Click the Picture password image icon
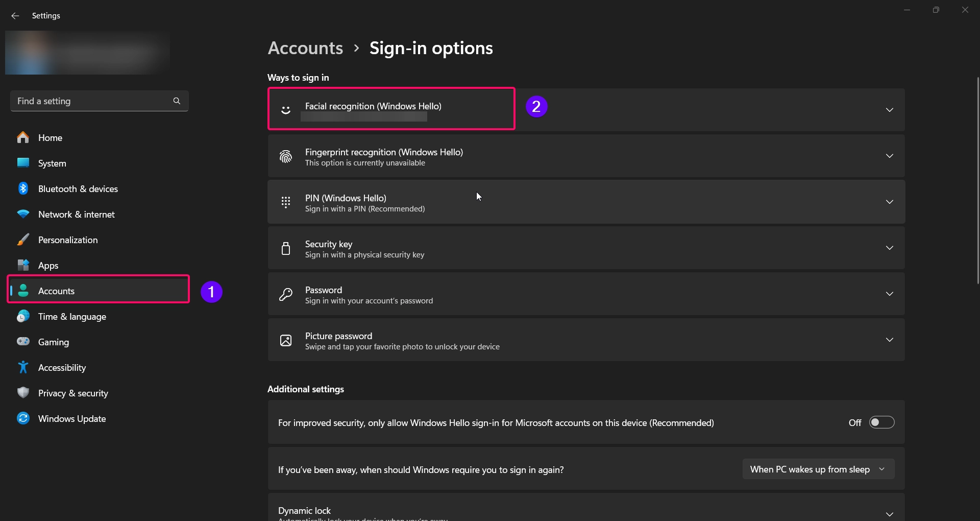The image size is (980, 521). (x=286, y=340)
